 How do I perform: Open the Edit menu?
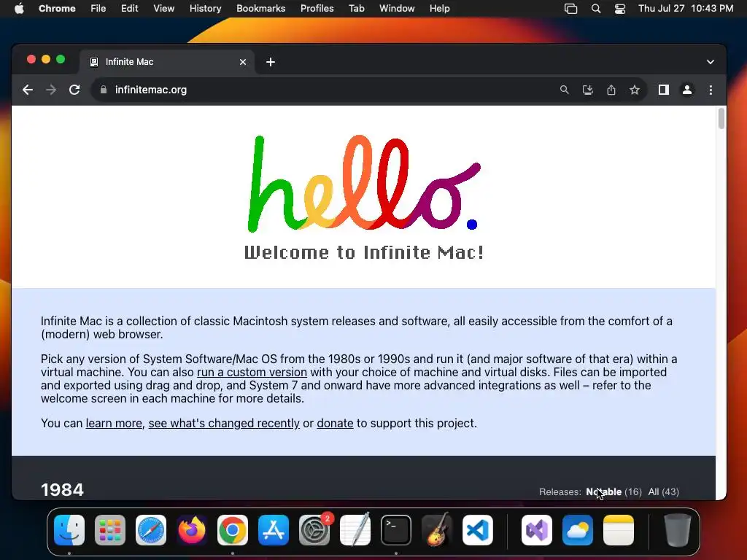pos(130,8)
